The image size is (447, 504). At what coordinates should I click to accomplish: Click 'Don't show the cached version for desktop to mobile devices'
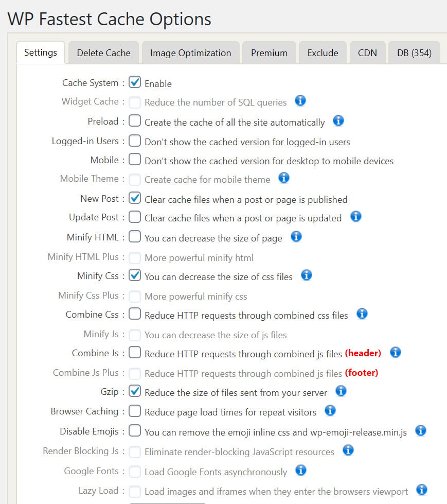tap(269, 161)
